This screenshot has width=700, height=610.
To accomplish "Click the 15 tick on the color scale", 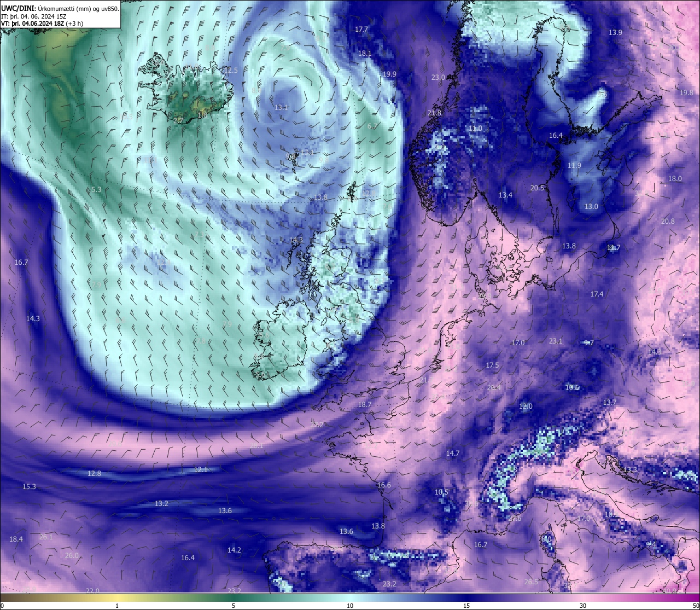I will click(466, 606).
